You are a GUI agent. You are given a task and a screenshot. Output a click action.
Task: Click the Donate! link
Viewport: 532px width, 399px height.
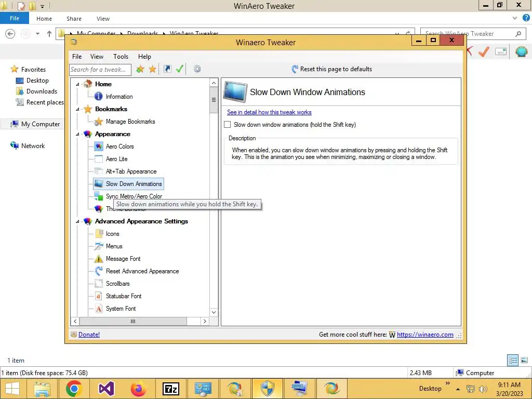coord(89,335)
